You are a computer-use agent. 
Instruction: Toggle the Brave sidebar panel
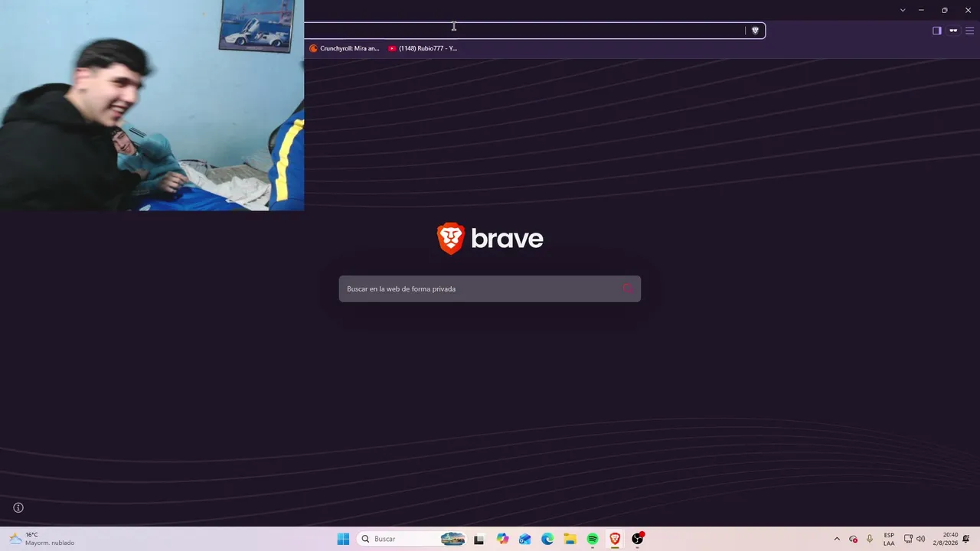pos(936,31)
